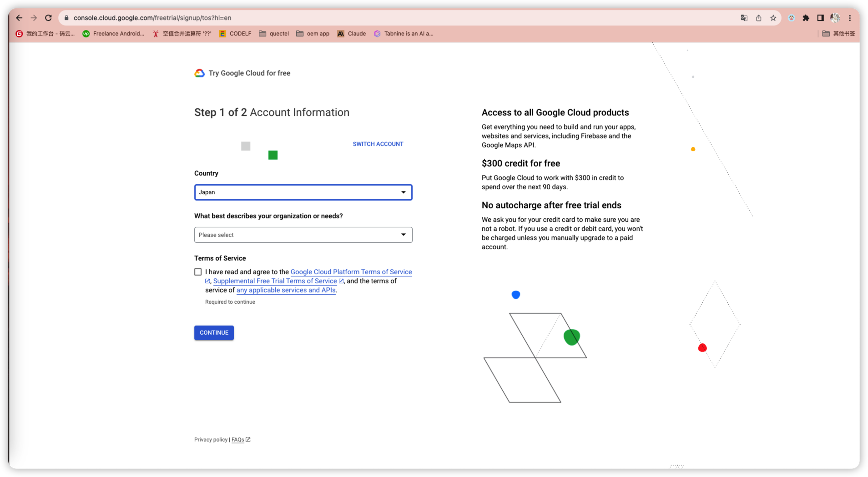Open the organization or needs dropdown
868x477 pixels.
[303, 235]
